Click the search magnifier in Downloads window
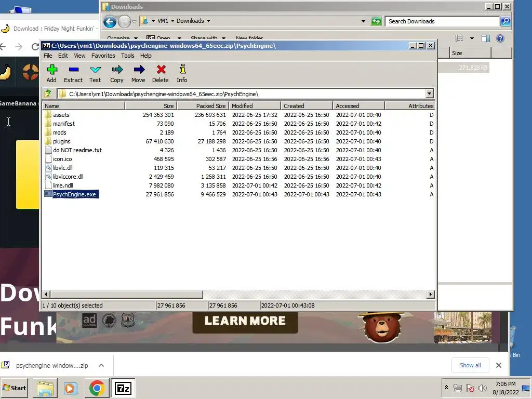 [505, 21]
